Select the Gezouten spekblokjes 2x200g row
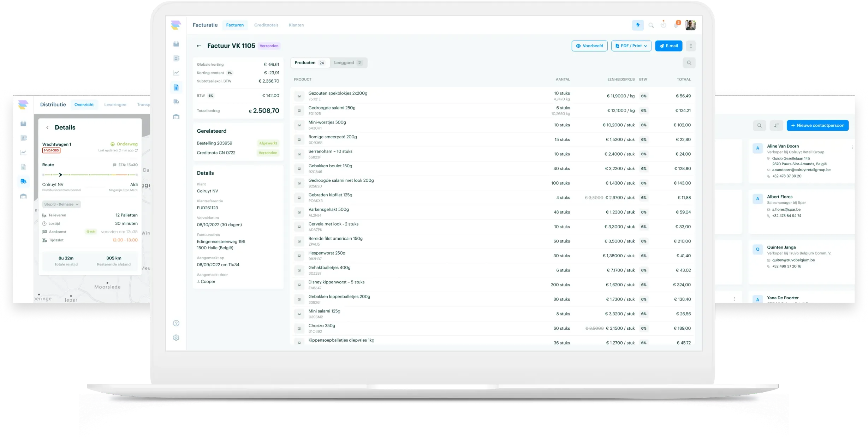 point(492,96)
